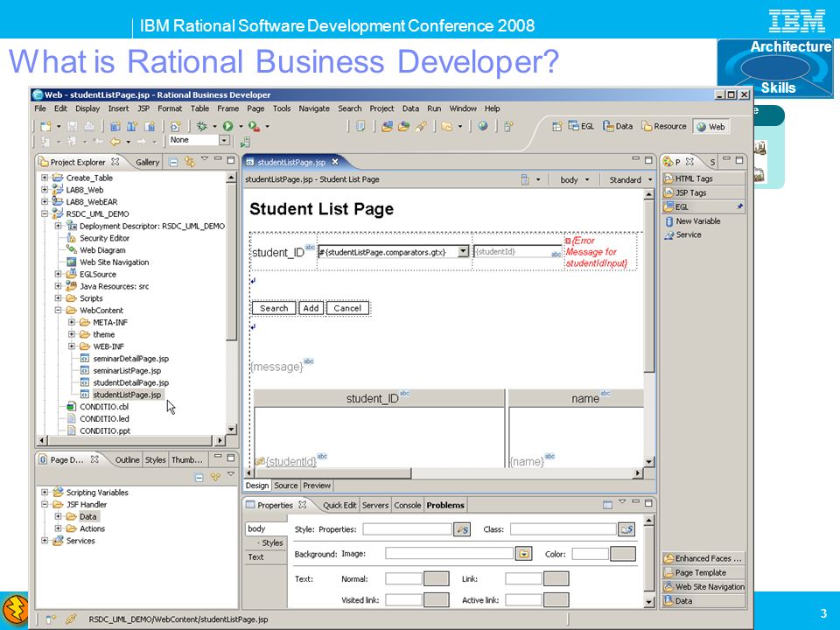Select seminarDetailPage.jsp in Project Explorer
Image resolution: width=840 pixels, height=630 pixels.
tap(130, 359)
